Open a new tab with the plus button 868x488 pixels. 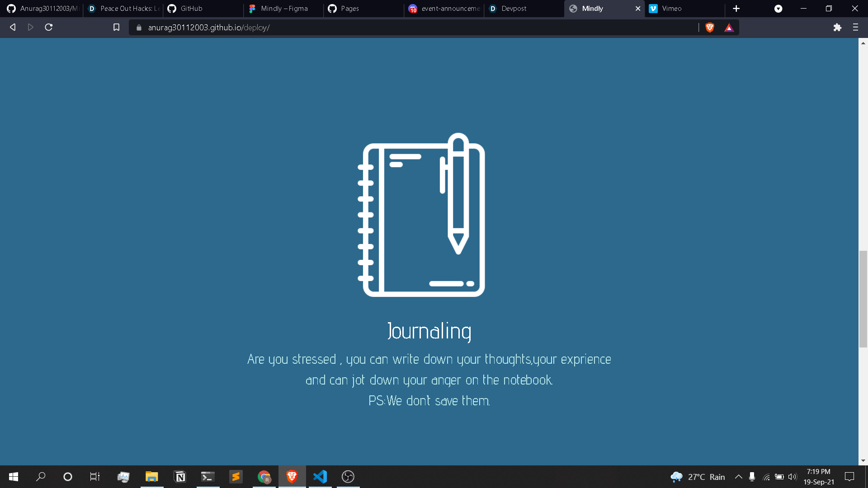[x=736, y=9]
